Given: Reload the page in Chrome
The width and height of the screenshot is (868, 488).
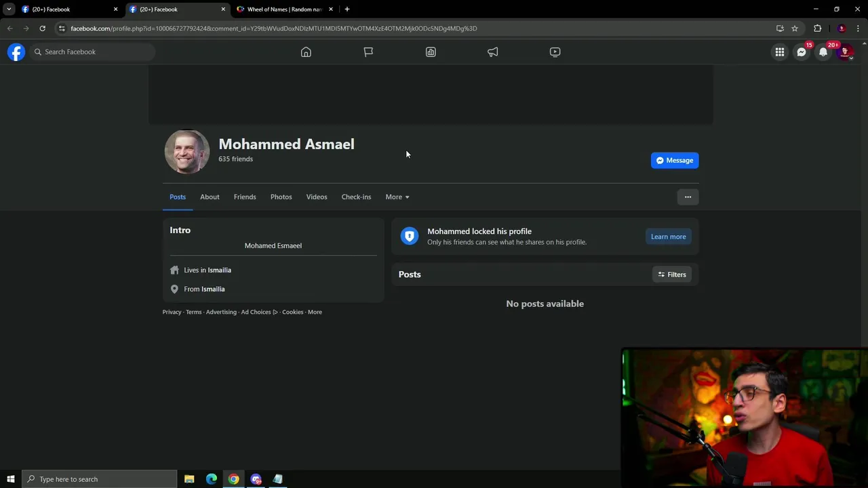Looking at the screenshot, I should [x=42, y=28].
